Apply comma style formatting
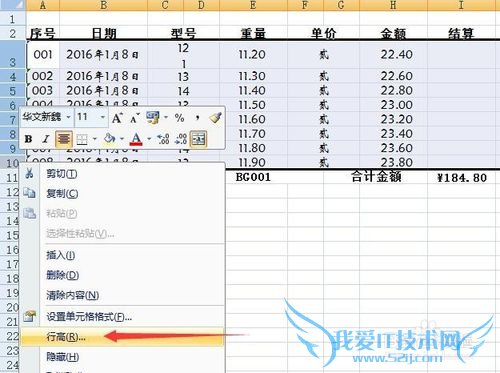Viewport: 500px width, 373px height. (198, 118)
